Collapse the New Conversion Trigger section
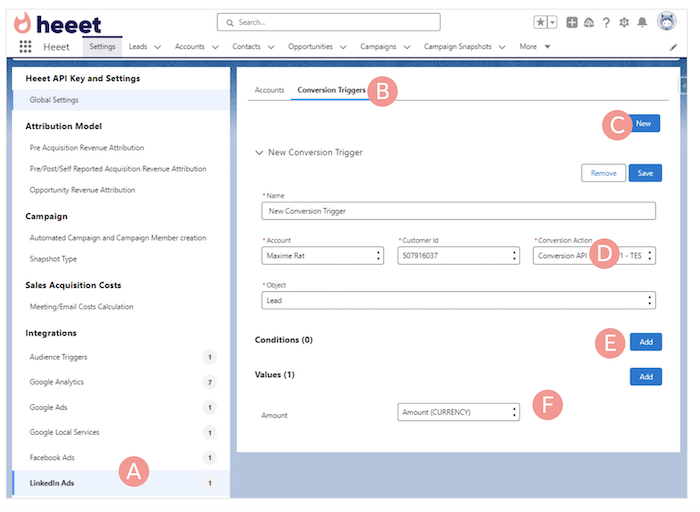Screen dimensions: 700x512 [259, 153]
